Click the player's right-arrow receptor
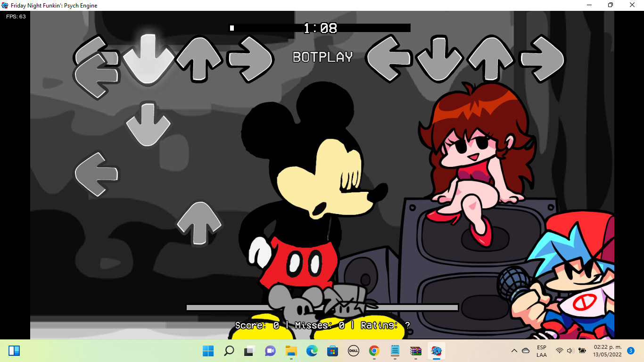 point(542,58)
